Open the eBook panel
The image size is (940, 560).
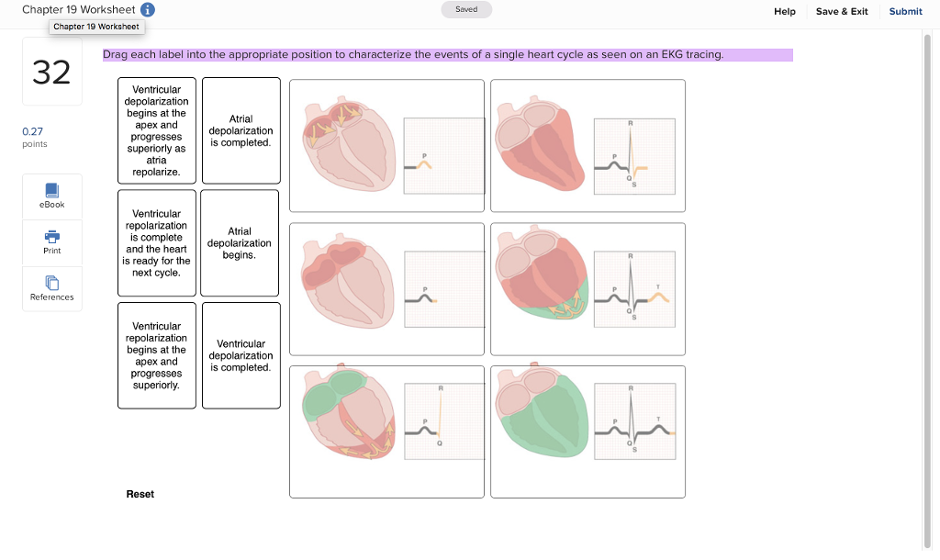point(51,196)
